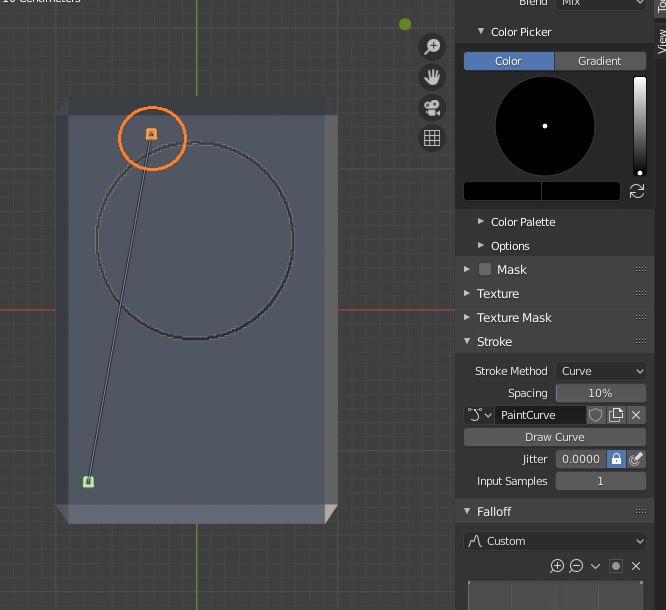Click the zoom view magnifier icon
Screen dimensions: 666x610
point(432,47)
